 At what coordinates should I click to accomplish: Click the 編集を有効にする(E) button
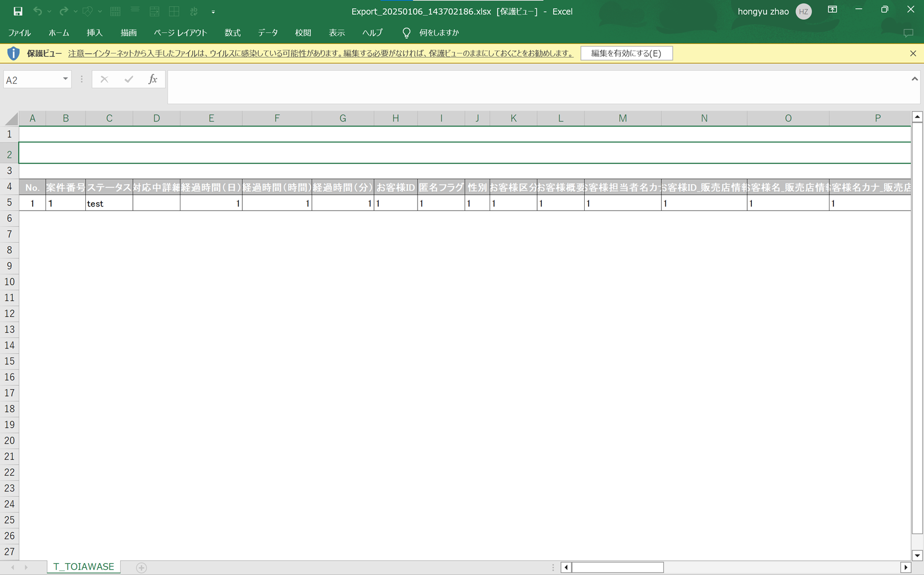[x=627, y=53]
